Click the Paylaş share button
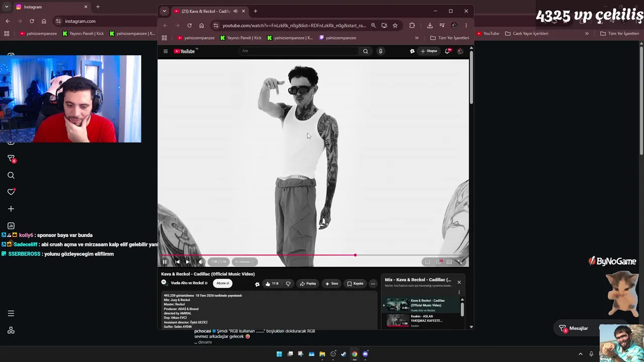Screen dimensions: 644x362 308,284
